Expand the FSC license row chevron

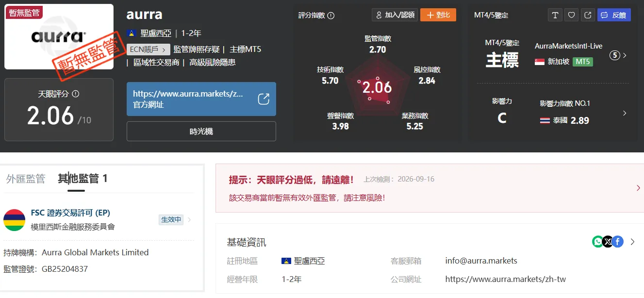(x=189, y=220)
